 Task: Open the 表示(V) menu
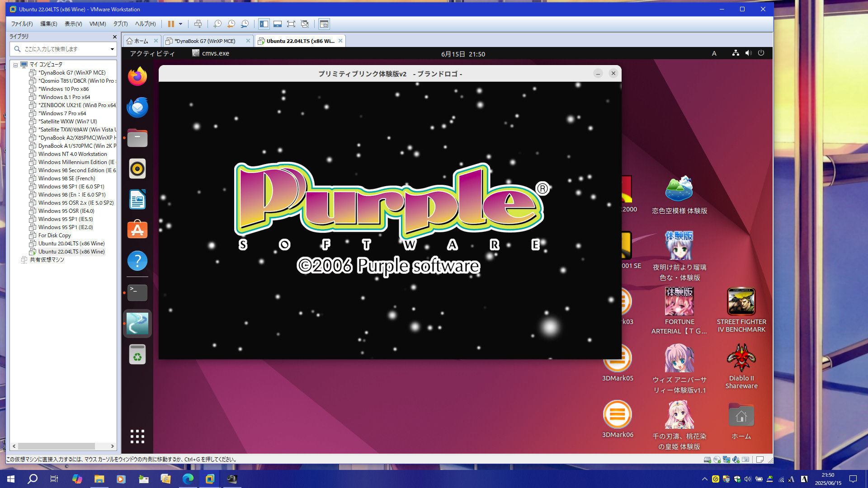[73, 24]
